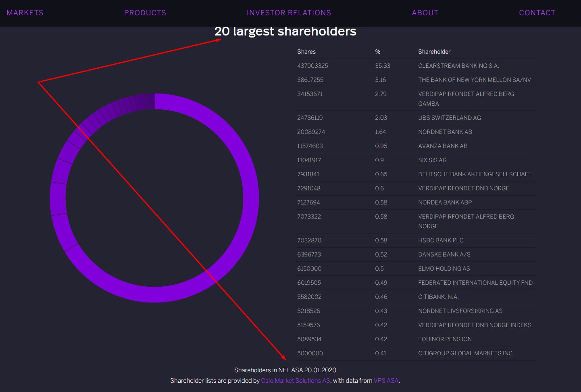Click the Citigroup Global Markets Inc. entry
Viewport: 581px width, 392px height.
pyautogui.click(x=466, y=353)
